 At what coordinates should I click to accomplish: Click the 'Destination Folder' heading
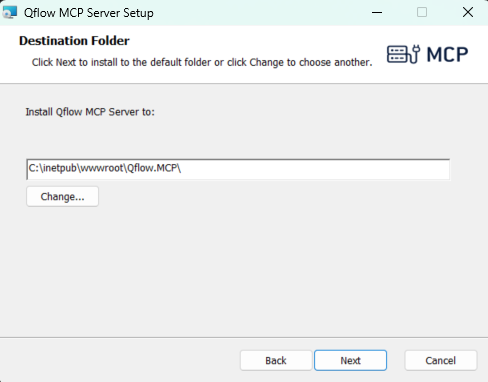pyautogui.click(x=74, y=41)
